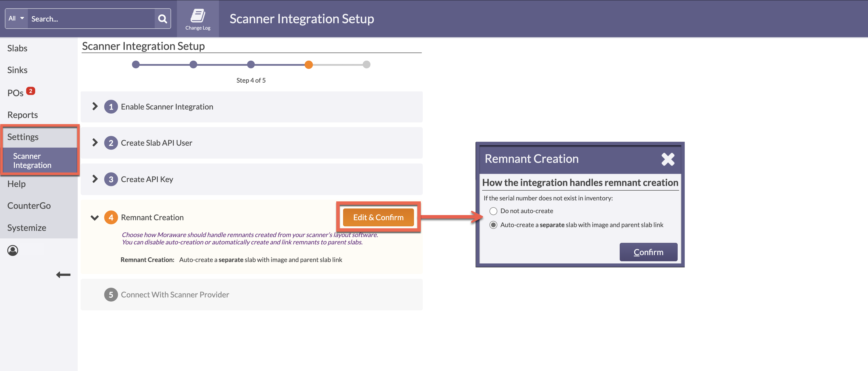Select the Auto-create a separate slab option
This screenshot has width=868, height=371.
coord(493,225)
